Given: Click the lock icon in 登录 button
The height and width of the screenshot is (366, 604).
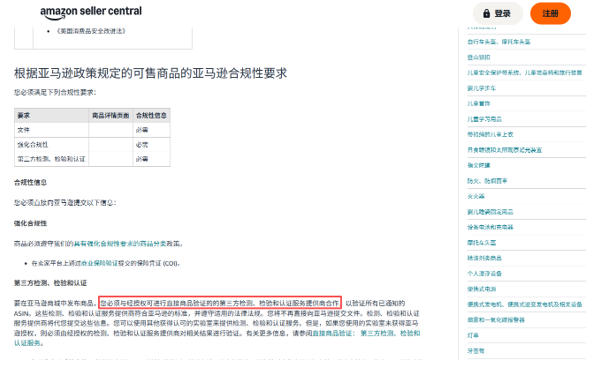Looking at the screenshot, I should click(x=487, y=13).
